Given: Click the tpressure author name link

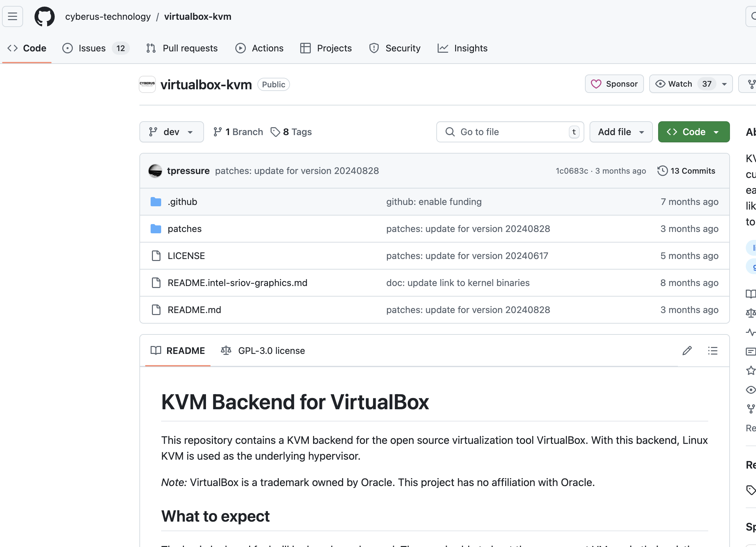Looking at the screenshot, I should pos(188,171).
